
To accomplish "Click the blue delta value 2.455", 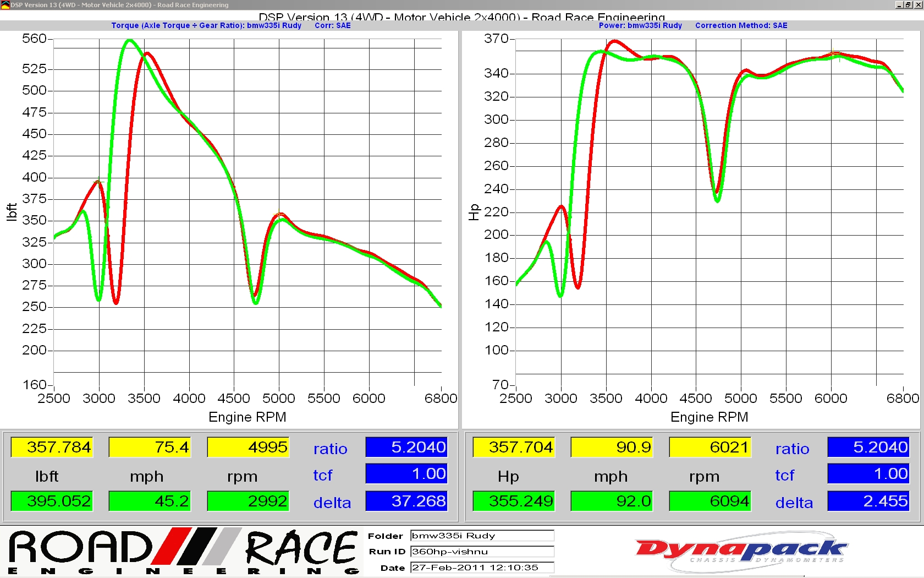I will 868,501.
